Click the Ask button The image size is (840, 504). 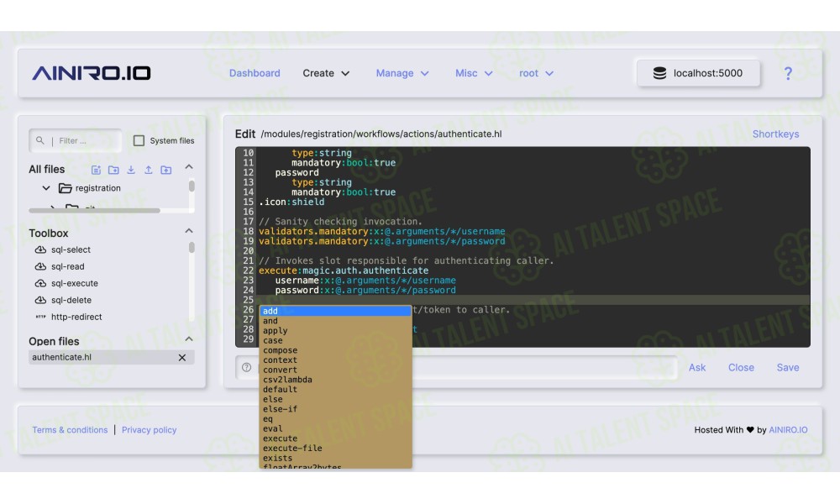[x=697, y=367]
